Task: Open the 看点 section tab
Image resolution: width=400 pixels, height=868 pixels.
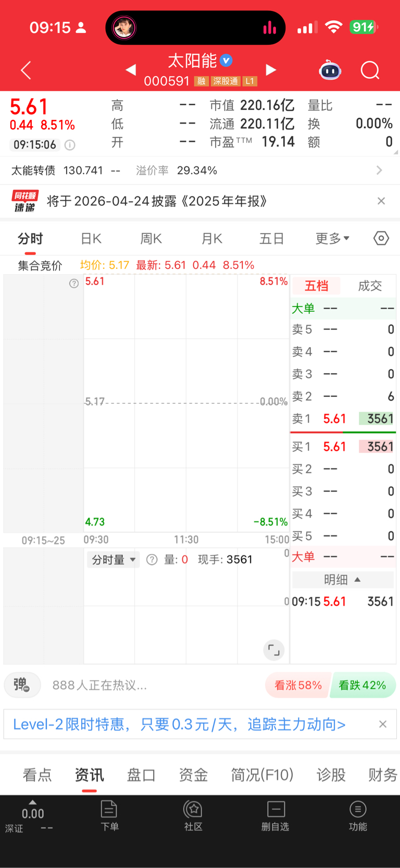Action: pyautogui.click(x=37, y=775)
